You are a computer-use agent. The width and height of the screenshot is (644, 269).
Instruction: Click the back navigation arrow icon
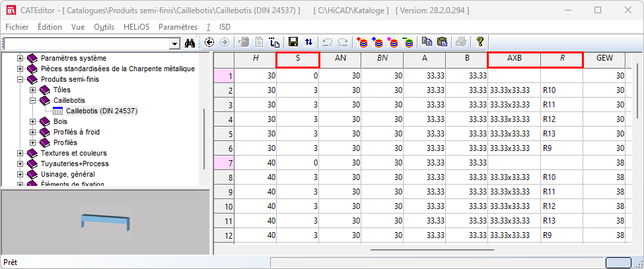coord(209,42)
